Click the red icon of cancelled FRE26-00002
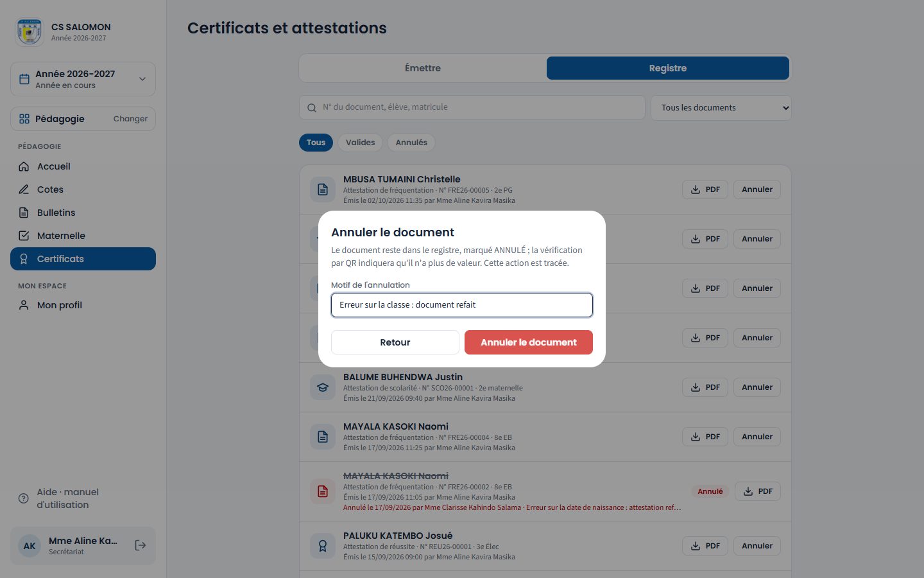924x578 pixels. click(x=323, y=491)
